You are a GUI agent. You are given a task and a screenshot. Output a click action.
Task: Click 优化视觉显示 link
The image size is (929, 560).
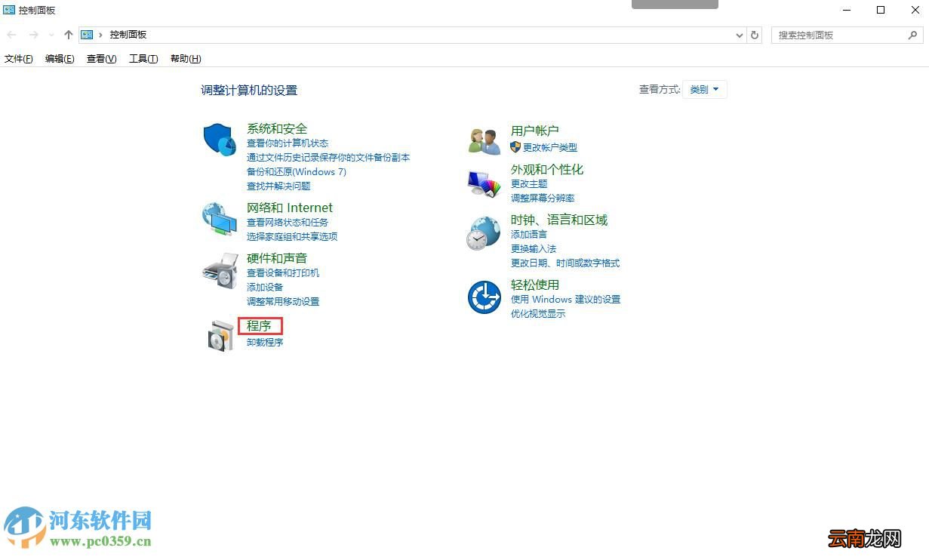538,314
